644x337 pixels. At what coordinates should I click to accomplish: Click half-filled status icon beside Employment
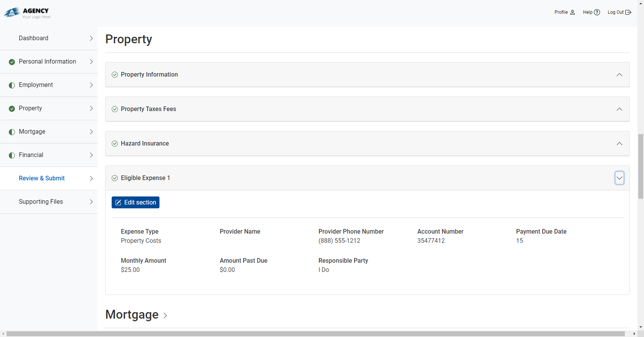[12, 85]
